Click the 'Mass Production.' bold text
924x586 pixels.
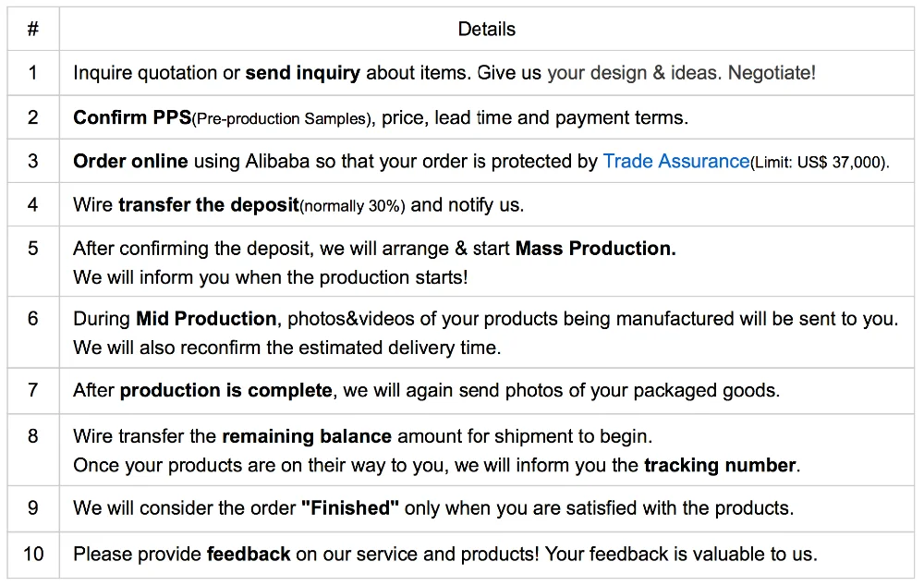[x=595, y=249]
